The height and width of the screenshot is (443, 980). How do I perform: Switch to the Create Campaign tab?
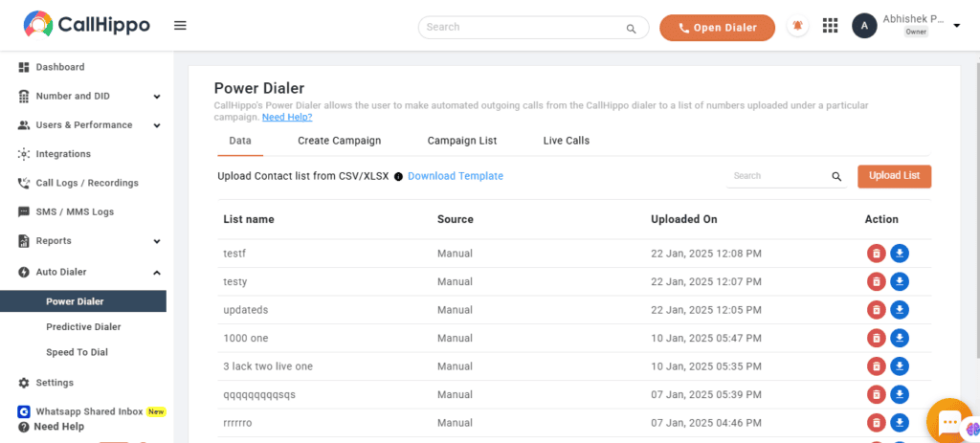[x=340, y=141]
